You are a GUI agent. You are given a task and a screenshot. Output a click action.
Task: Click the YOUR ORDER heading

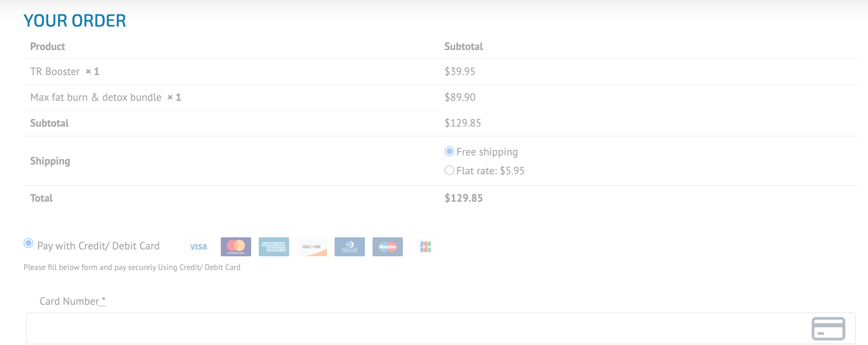coord(75,21)
